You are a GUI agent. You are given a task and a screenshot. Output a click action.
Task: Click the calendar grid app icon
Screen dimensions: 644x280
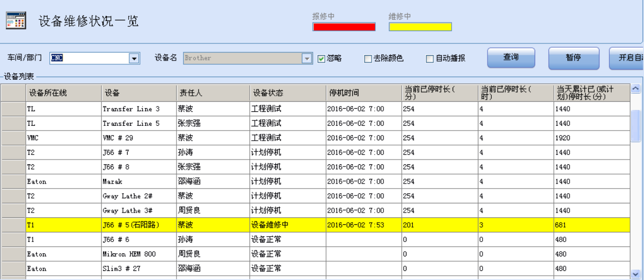pos(16,21)
